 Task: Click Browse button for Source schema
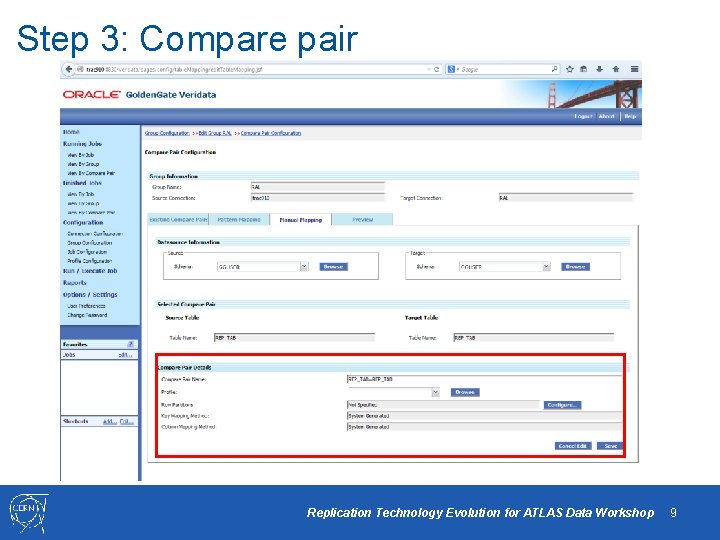[333, 267]
